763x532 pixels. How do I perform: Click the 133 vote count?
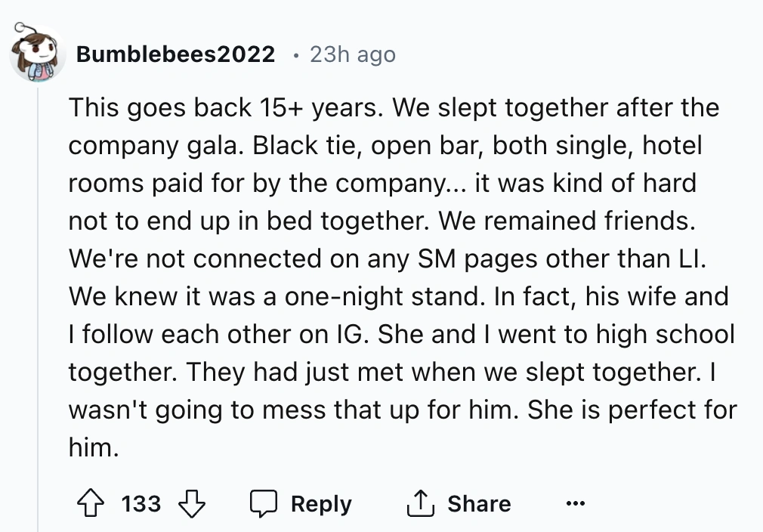pyautogui.click(x=141, y=503)
